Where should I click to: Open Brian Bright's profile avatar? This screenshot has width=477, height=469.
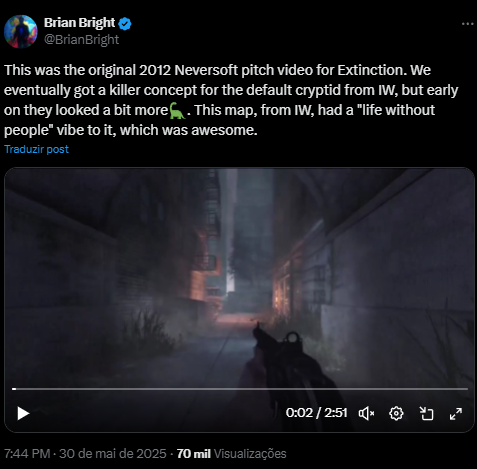point(21,32)
